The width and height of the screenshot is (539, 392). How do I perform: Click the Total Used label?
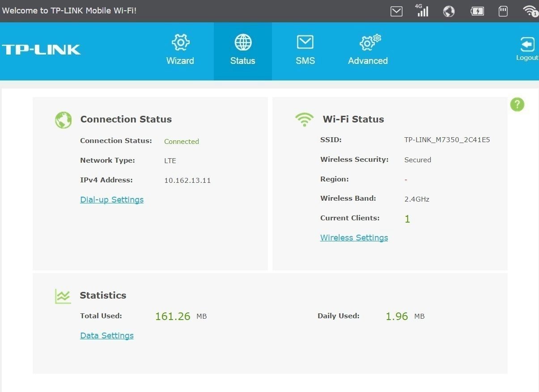coord(101,316)
